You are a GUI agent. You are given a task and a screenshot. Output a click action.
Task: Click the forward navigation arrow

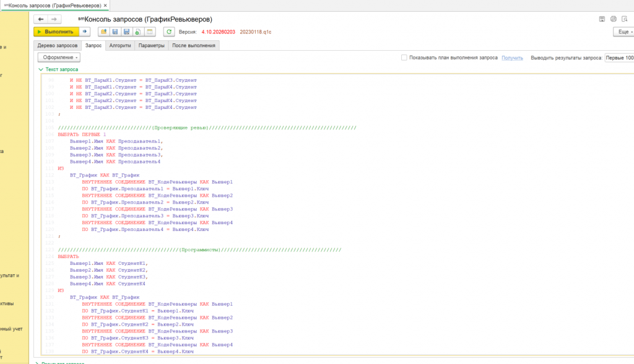click(55, 19)
